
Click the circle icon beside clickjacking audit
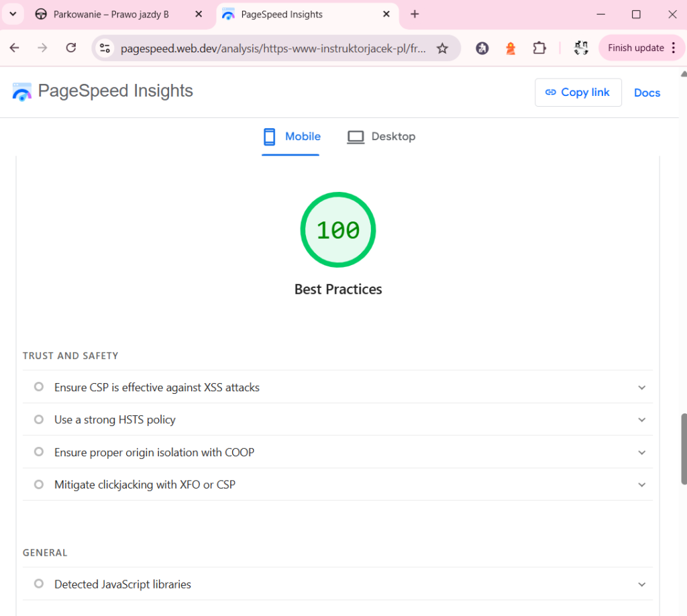[x=38, y=484]
